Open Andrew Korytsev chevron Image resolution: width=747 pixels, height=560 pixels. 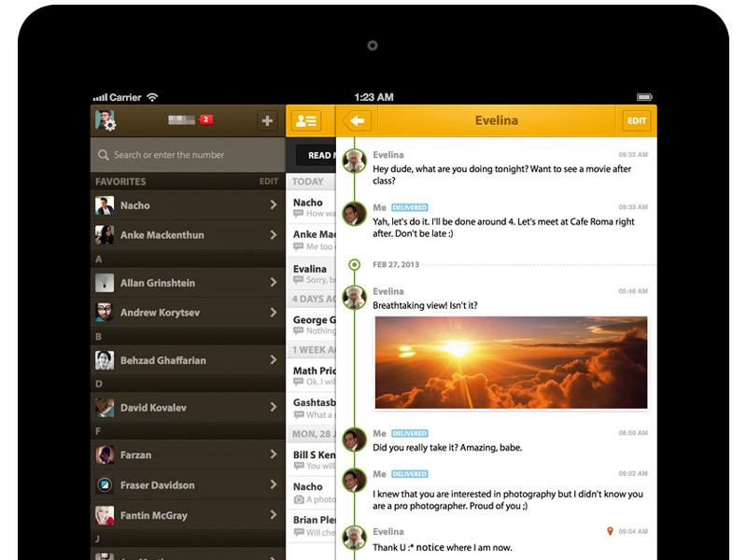(274, 313)
